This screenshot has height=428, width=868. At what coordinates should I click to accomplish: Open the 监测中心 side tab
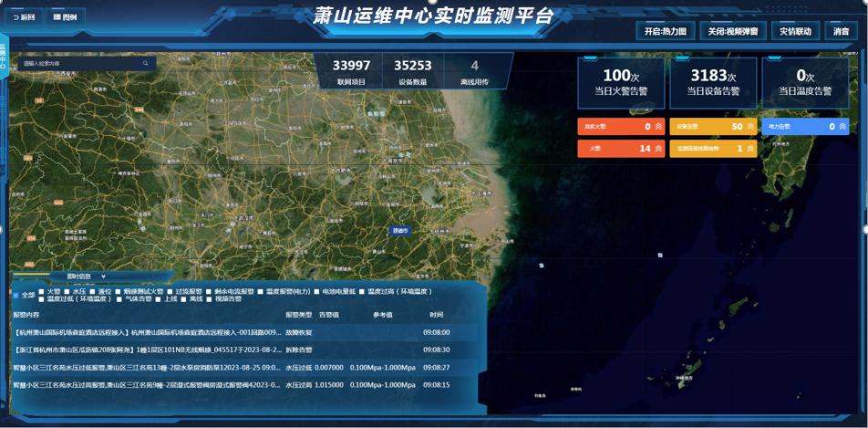click(x=4, y=57)
